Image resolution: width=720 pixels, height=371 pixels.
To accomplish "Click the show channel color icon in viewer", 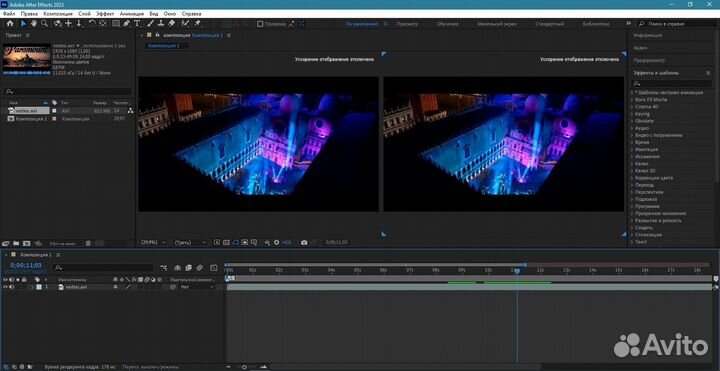I will [x=267, y=242].
